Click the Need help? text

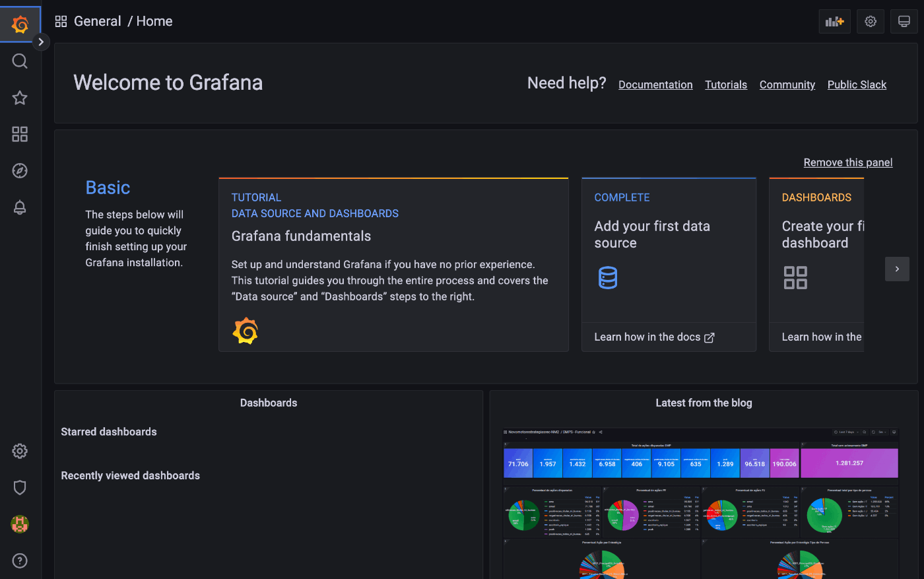coord(566,83)
